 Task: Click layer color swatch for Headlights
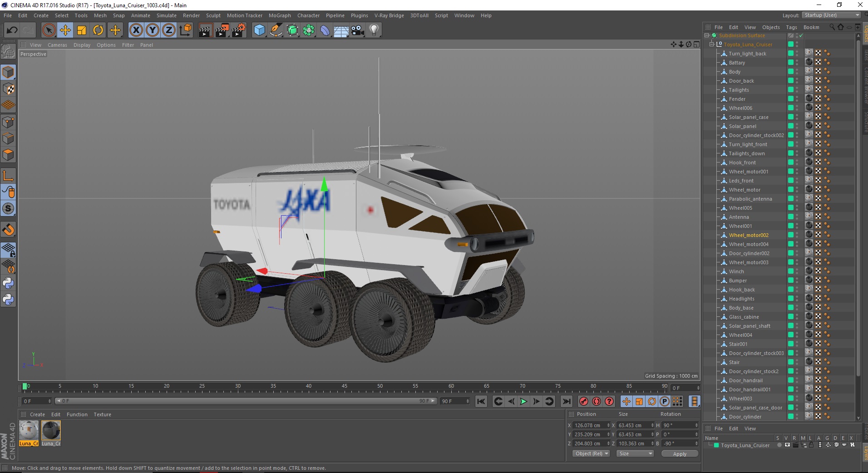(791, 299)
